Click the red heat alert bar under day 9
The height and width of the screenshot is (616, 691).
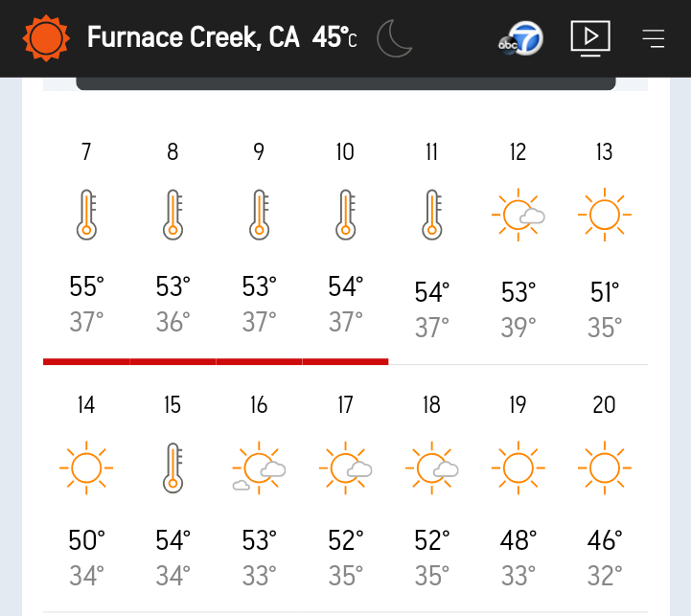tap(259, 362)
